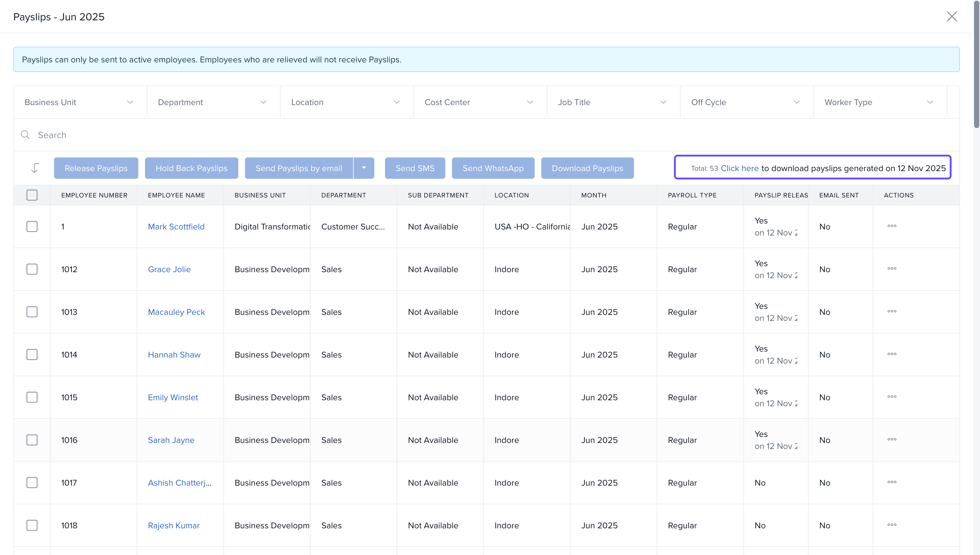Open actions ellipsis for Hannah Shaw
Screen dimensions: 980x555
891,354
